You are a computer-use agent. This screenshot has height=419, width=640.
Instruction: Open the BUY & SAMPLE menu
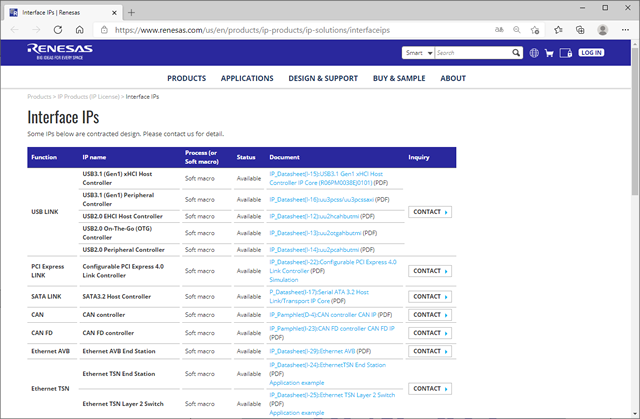coord(399,78)
